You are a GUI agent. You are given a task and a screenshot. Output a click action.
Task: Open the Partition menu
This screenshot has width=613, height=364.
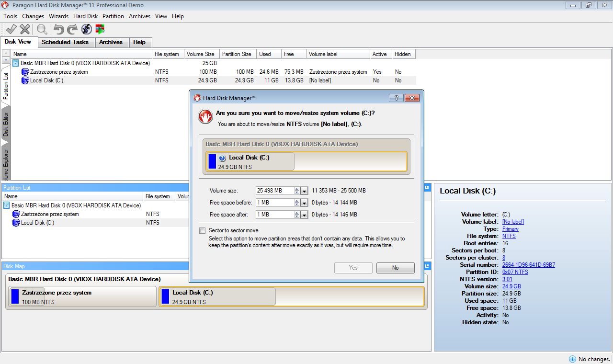[x=114, y=16]
